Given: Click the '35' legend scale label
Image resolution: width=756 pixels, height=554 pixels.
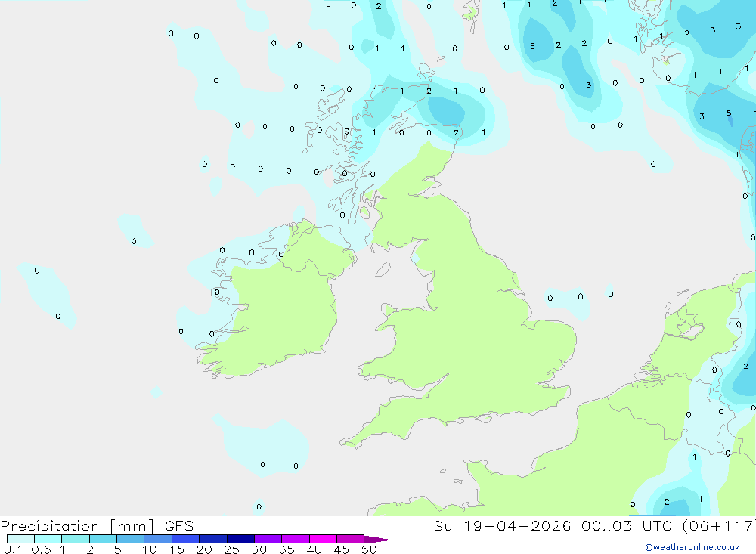Looking at the screenshot, I should click(287, 549).
